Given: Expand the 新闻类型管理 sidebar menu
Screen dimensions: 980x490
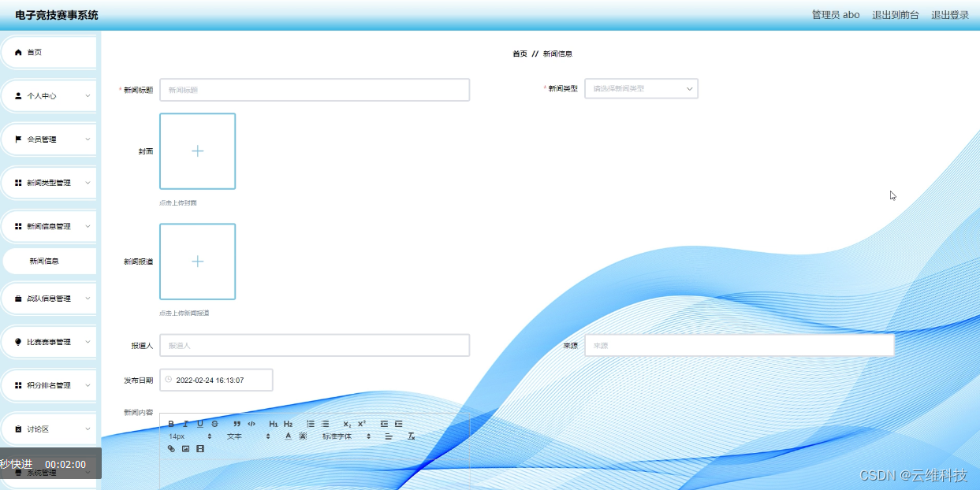Looking at the screenshot, I should 49,183.
